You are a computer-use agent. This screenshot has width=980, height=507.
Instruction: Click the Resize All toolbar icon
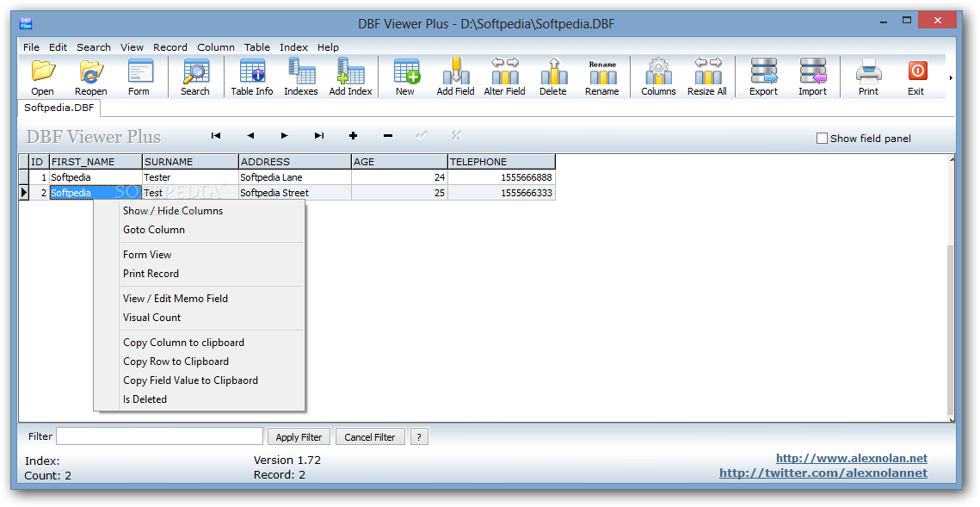[x=707, y=77]
